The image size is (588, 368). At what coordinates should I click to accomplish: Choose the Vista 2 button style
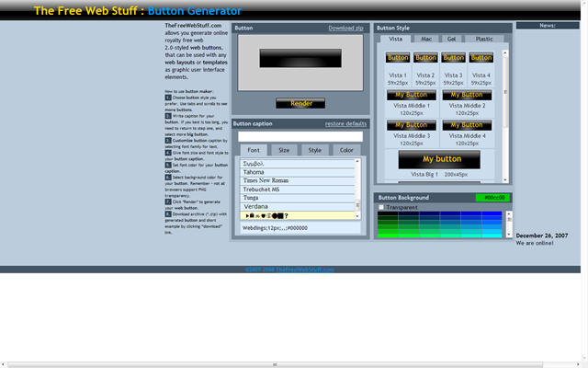(x=425, y=58)
